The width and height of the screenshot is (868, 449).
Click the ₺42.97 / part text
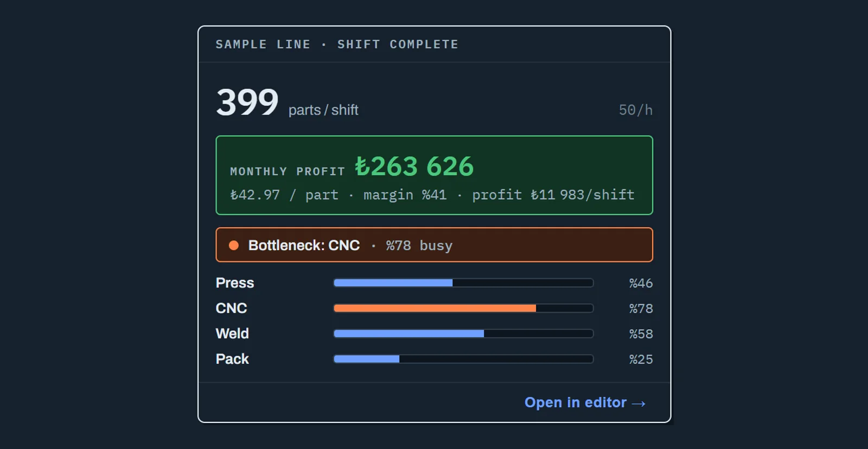[284, 195]
